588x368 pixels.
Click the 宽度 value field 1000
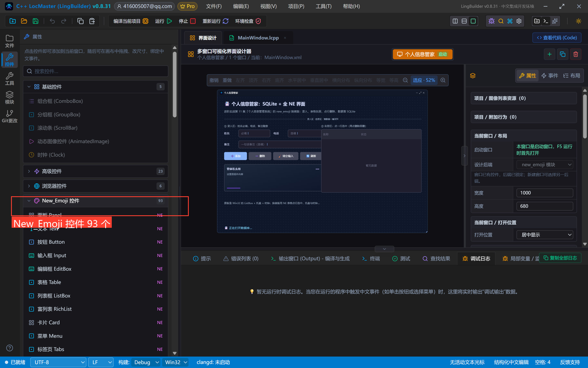click(x=545, y=193)
